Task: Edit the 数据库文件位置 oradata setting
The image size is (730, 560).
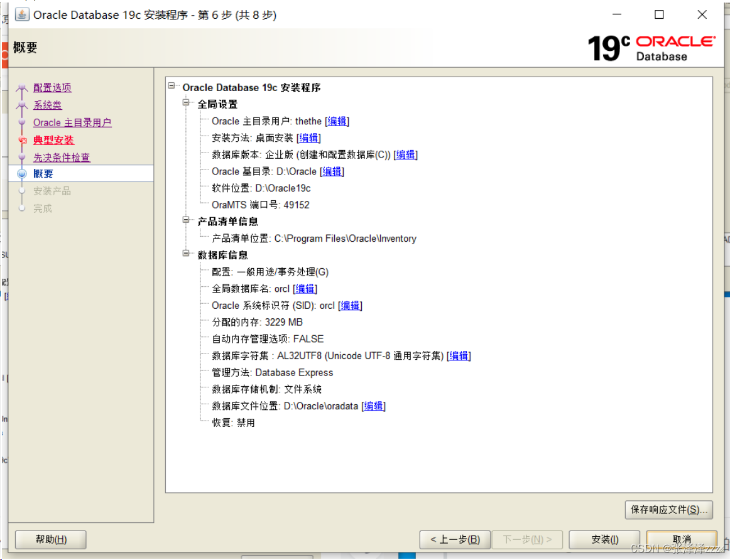Action: 373,406
